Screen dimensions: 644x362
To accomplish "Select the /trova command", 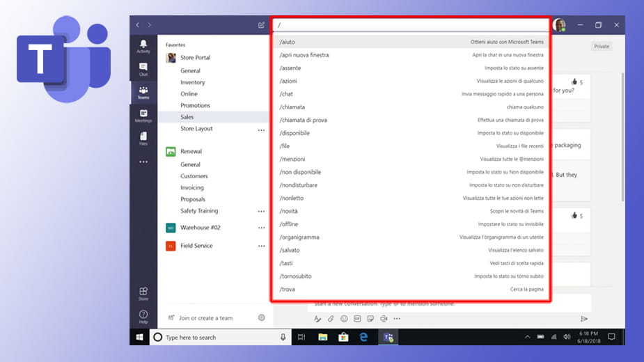I will [x=411, y=290].
